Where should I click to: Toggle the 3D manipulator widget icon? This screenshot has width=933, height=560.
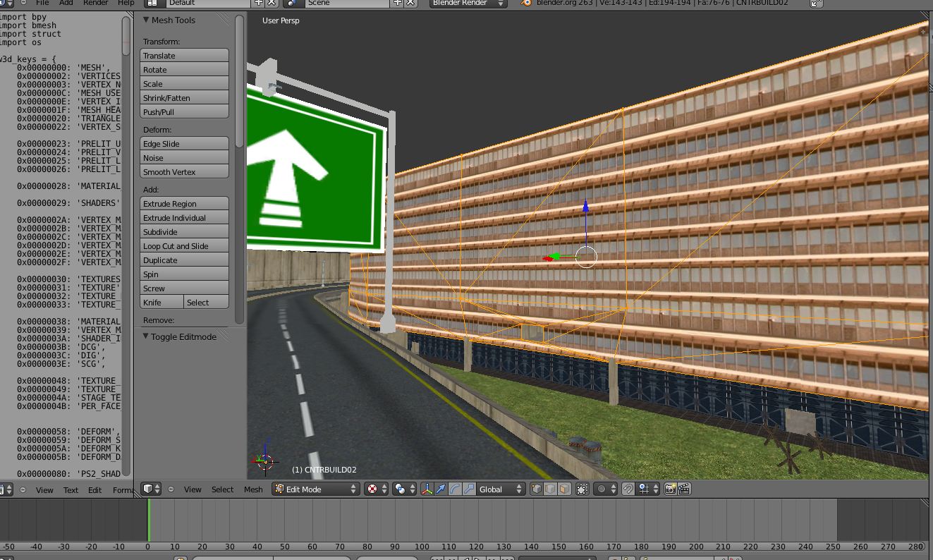click(427, 489)
